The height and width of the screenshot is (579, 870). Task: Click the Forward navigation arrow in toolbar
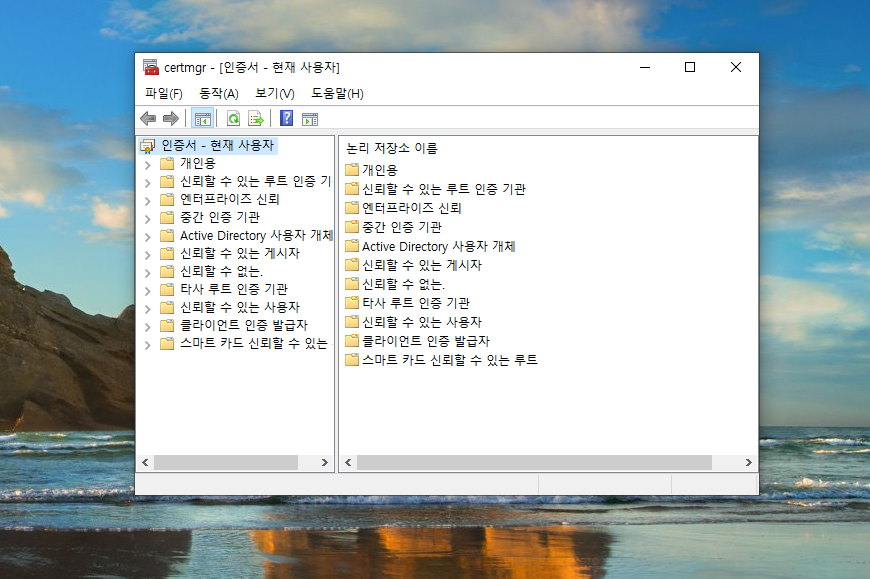click(x=171, y=118)
